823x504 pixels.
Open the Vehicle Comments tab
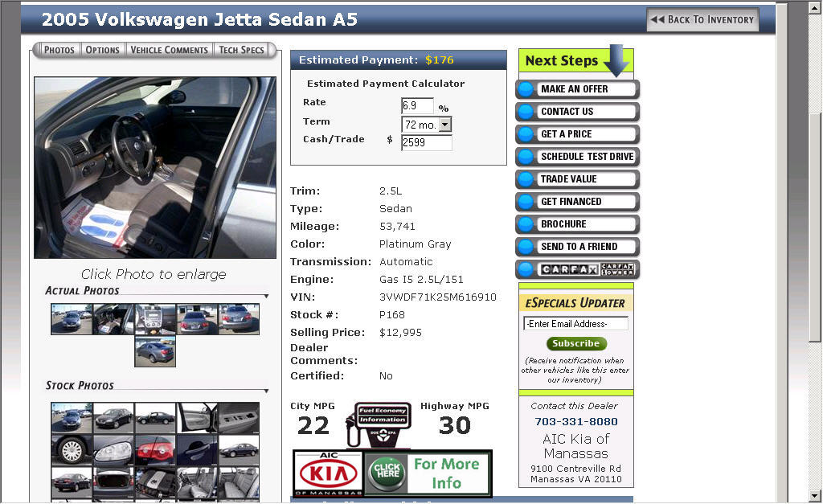click(169, 50)
